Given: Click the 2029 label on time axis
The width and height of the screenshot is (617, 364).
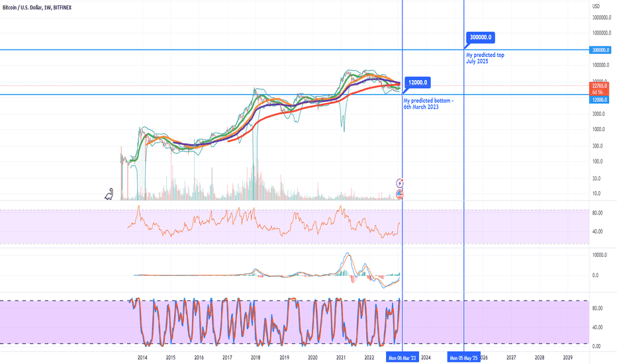Looking at the screenshot, I should point(568,357).
